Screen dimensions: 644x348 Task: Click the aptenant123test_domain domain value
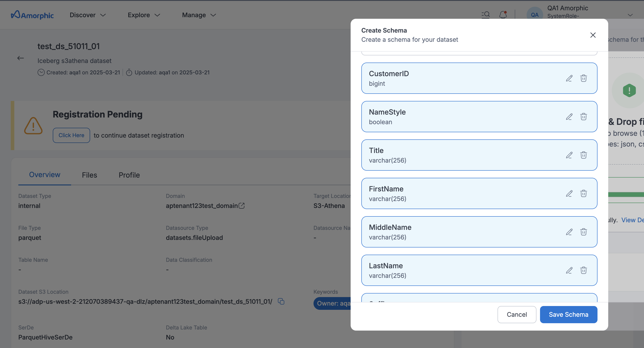(x=201, y=206)
